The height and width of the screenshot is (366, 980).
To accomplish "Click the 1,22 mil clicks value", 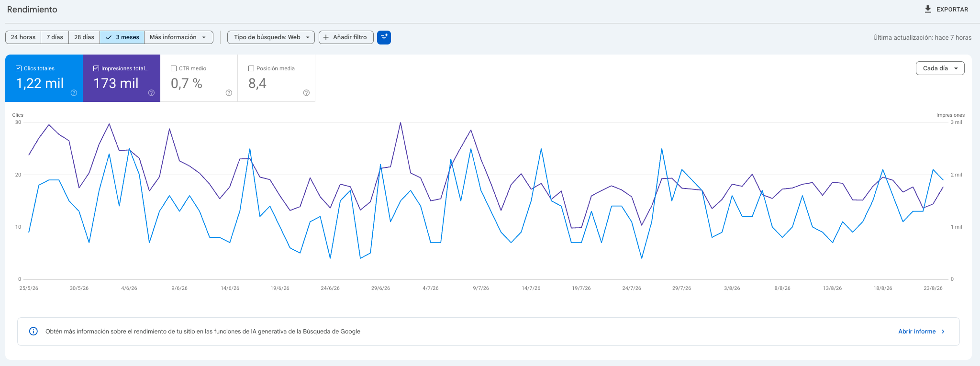I will (x=40, y=83).
